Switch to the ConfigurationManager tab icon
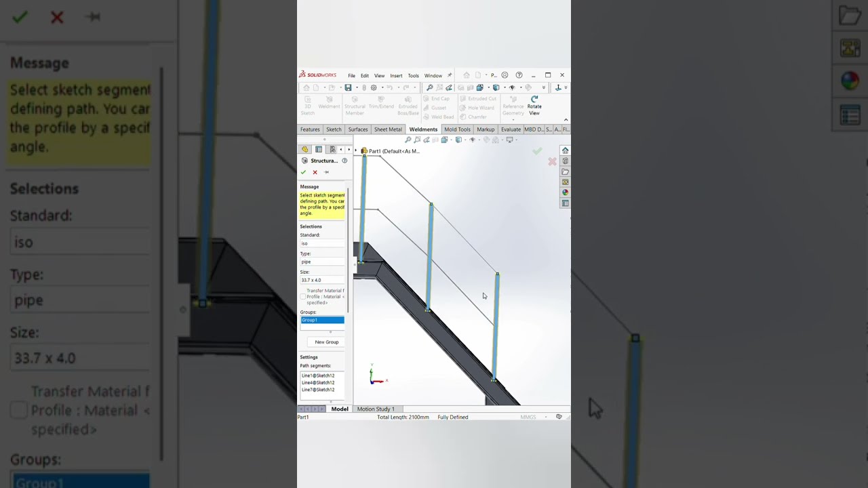 click(332, 149)
